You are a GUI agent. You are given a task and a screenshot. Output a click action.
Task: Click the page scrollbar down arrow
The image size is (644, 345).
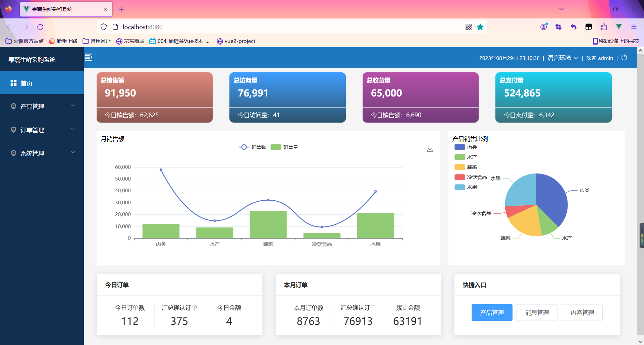640,341
